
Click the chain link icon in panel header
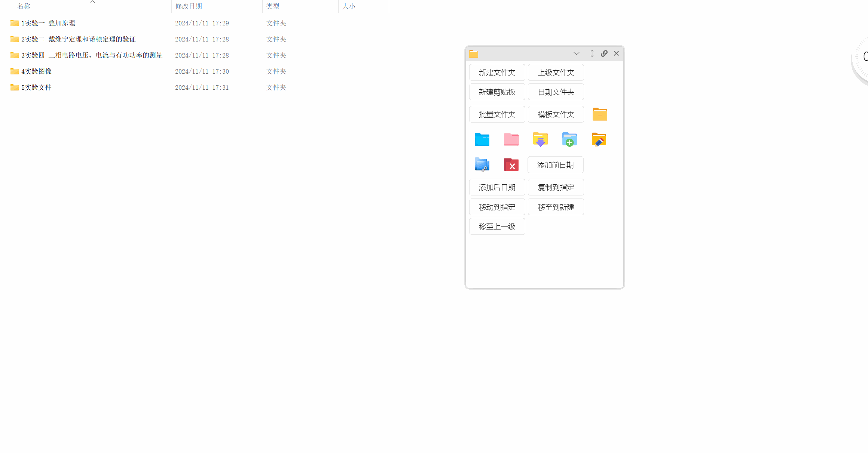click(604, 53)
